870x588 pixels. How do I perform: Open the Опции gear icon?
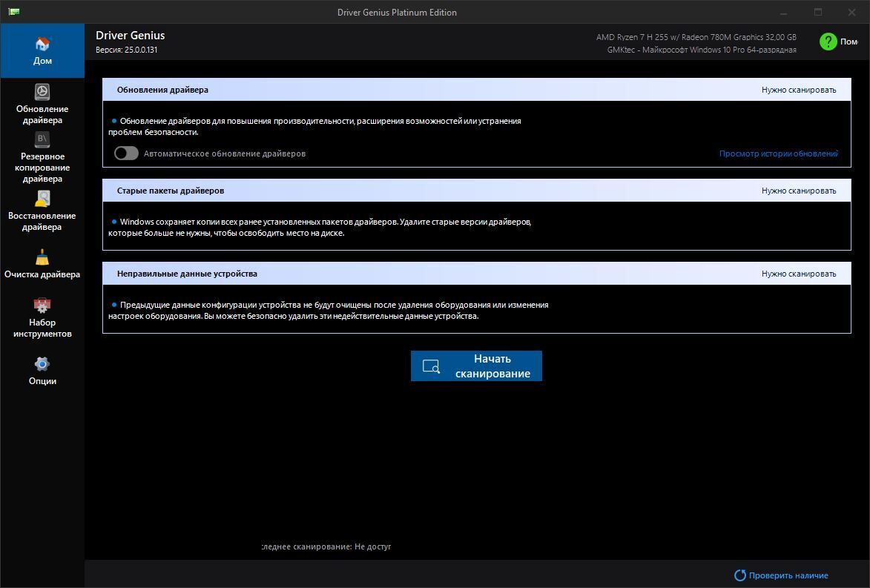[x=42, y=364]
